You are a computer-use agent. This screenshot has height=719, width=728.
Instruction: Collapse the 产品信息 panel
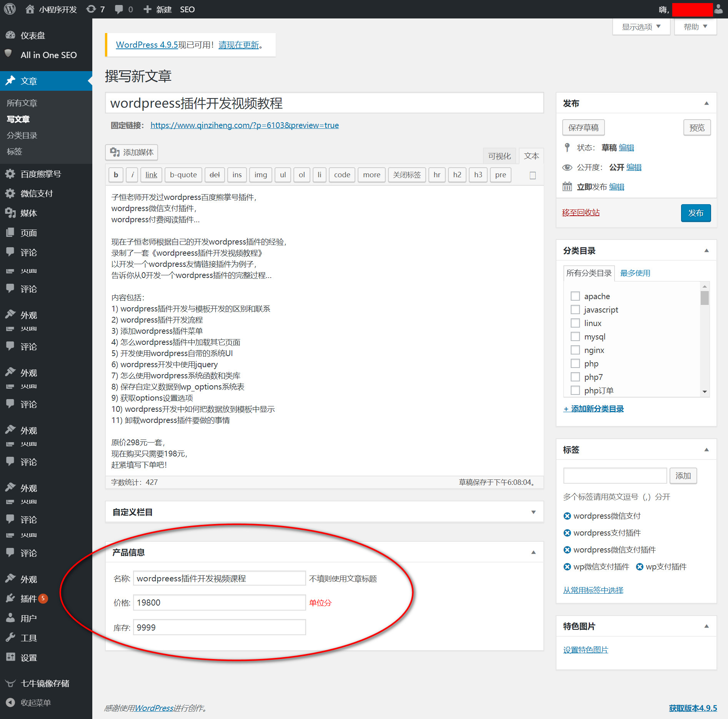533,552
